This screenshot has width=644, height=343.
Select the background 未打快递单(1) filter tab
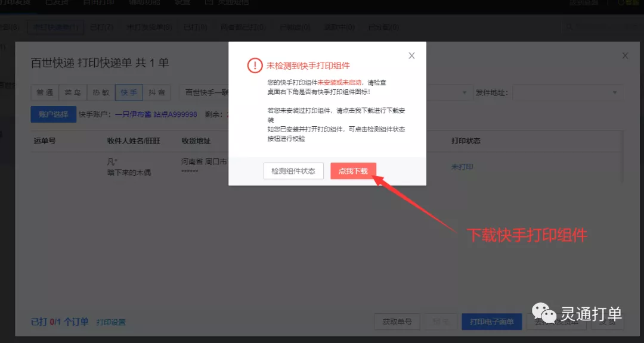pyautogui.click(x=55, y=27)
